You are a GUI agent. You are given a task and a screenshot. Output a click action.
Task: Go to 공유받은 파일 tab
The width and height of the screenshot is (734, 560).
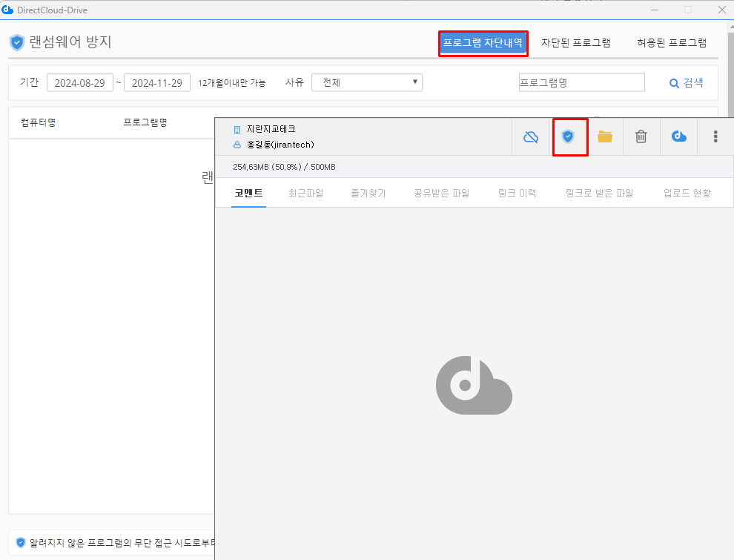(x=441, y=194)
